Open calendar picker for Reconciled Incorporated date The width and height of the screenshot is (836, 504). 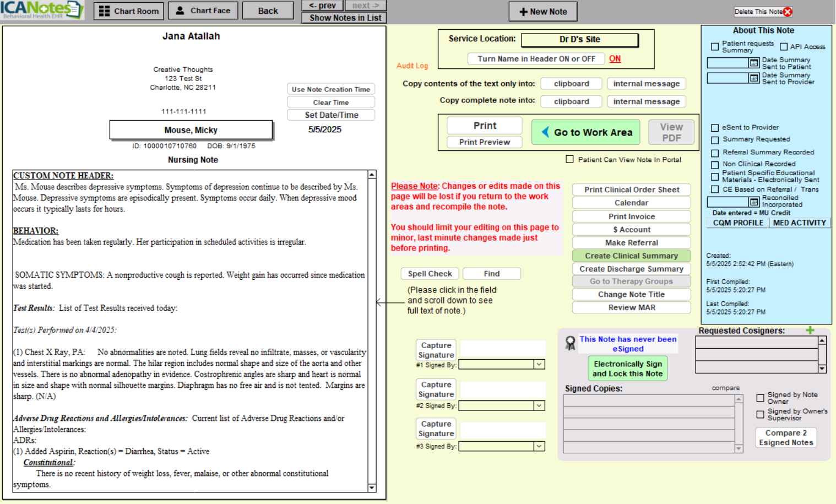[754, 202]
